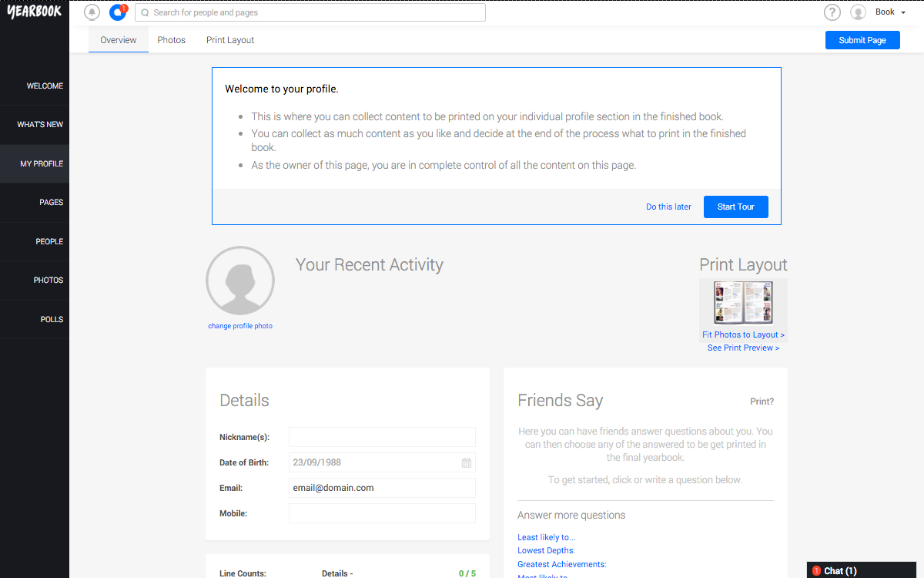Image resolution: width=924 pixels, height=578 pixels.
Task: Click the print layout book thumbnail
Action: coord(743,303)
